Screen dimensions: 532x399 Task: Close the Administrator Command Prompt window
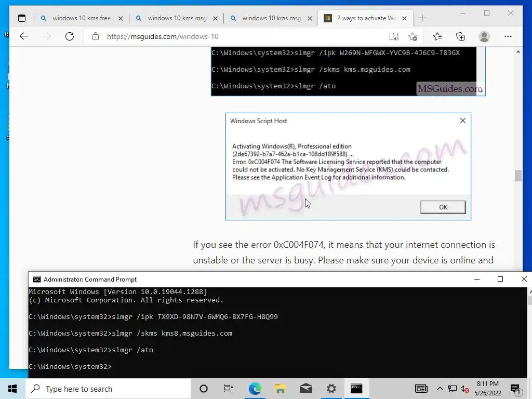tap(524, 279)
